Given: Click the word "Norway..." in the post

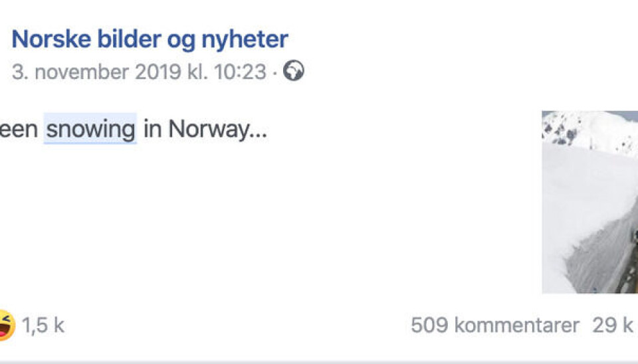Looking at the screenshot, I should pos(217,129).
